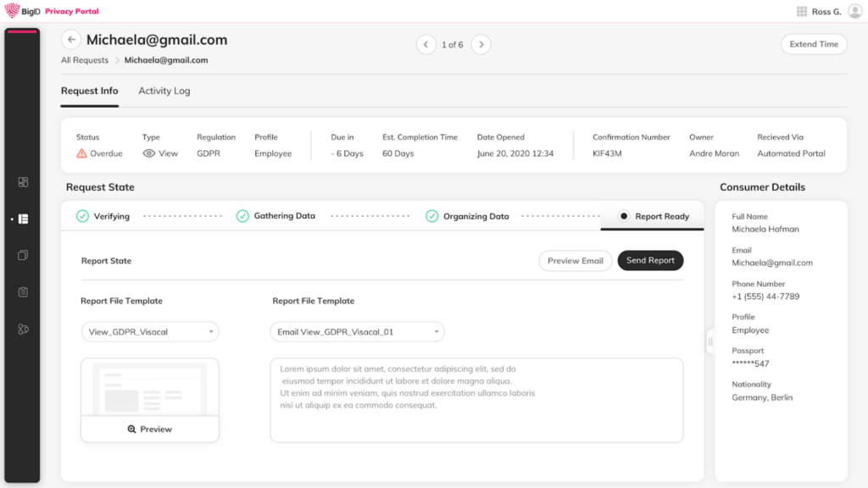Select the Request Info tab
This screenshot has height=488, width=868.
(89, 91)
